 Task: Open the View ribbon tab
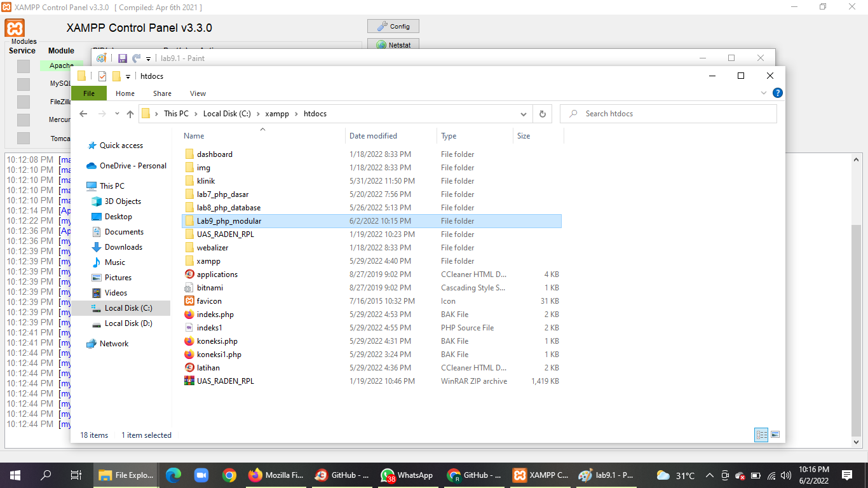click(198, 93)
